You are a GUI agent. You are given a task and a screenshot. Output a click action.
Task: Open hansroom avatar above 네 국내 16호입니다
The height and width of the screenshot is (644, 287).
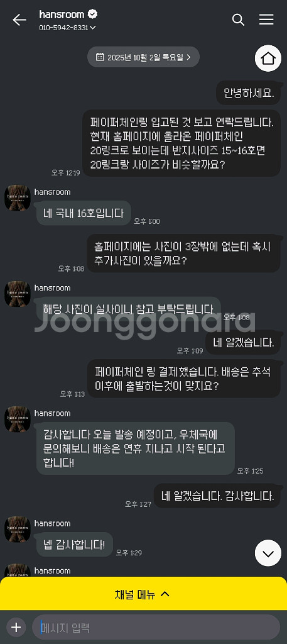(17, 198)
